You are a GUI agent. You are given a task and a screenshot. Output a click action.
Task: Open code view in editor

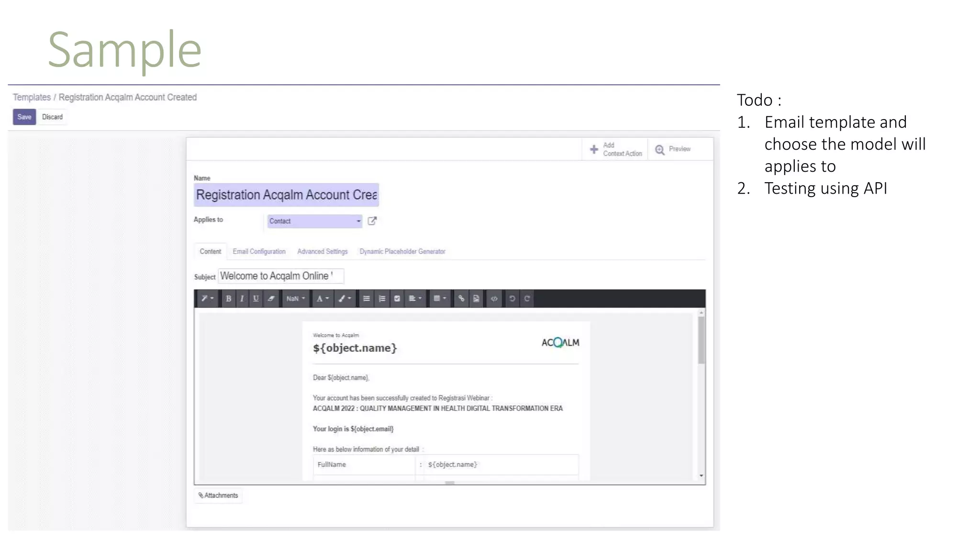494,298
